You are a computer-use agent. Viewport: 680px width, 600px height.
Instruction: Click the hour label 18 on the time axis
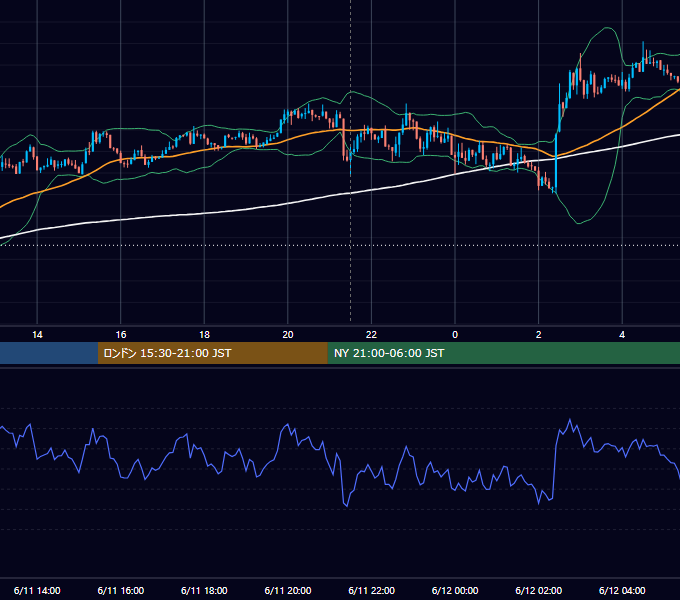(204, 335)
